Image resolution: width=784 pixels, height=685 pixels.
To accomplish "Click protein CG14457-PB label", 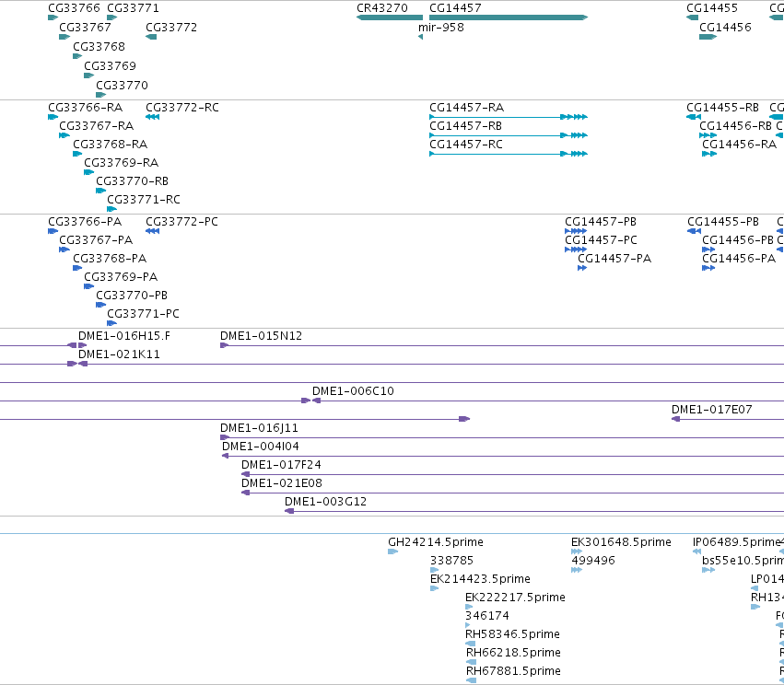I will (601, 222).
